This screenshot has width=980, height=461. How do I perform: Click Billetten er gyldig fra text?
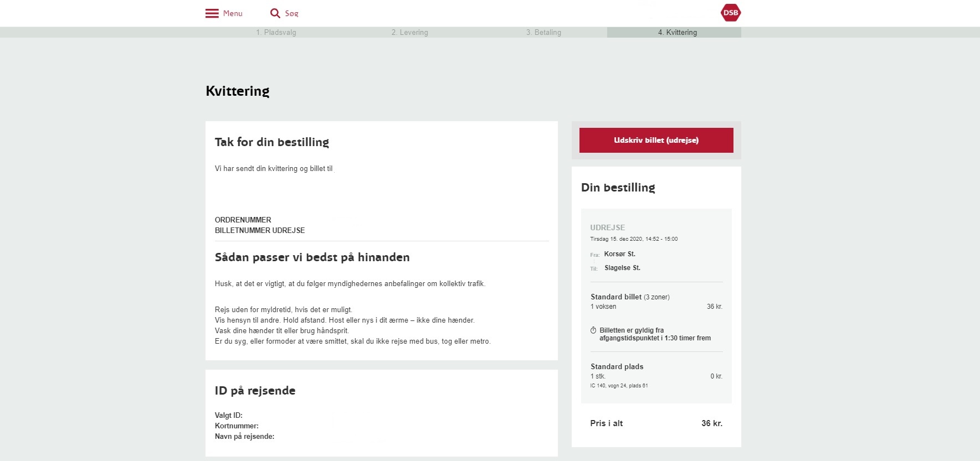point(655,334)
